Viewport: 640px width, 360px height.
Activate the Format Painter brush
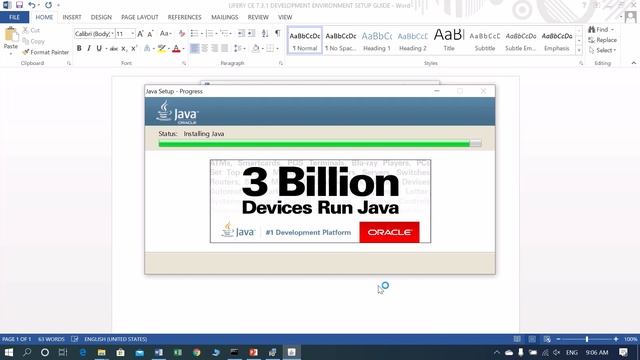(x=46, y=52)
